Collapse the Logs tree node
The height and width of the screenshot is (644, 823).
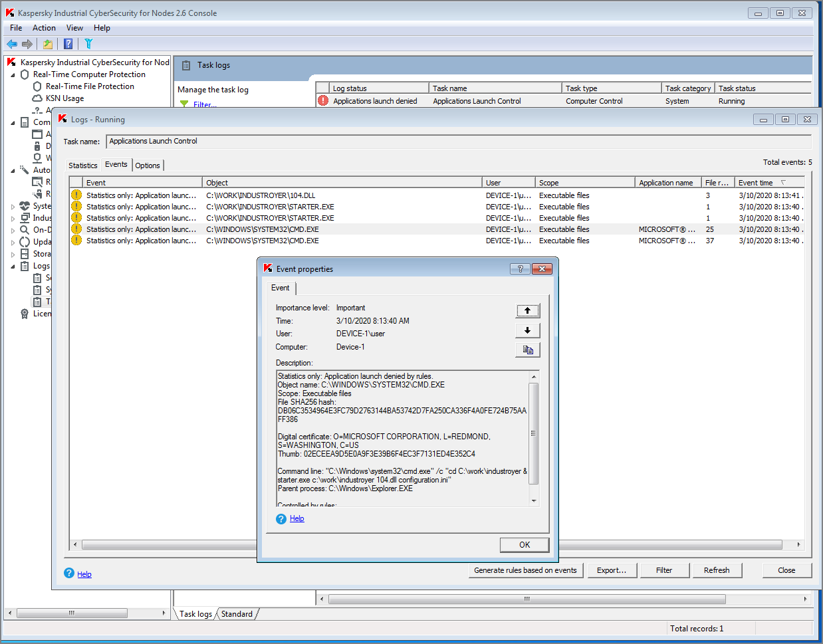click(13, 267)
